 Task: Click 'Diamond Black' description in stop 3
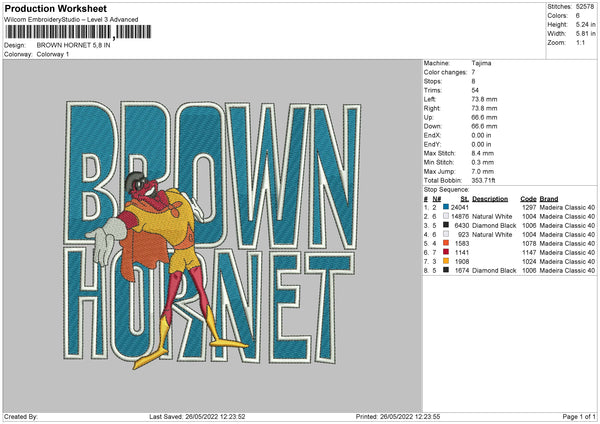(494, 225)
